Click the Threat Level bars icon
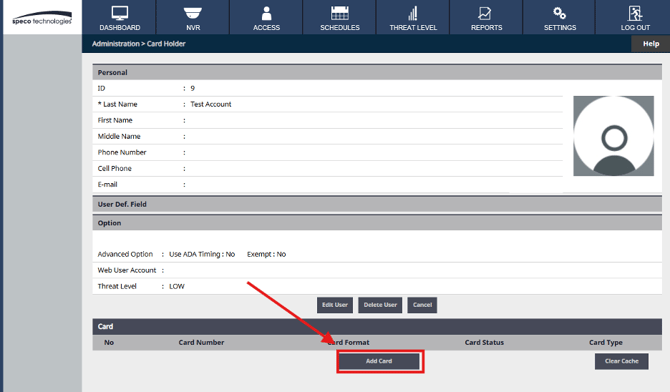The image size is (670, 392). click(413, 14)
